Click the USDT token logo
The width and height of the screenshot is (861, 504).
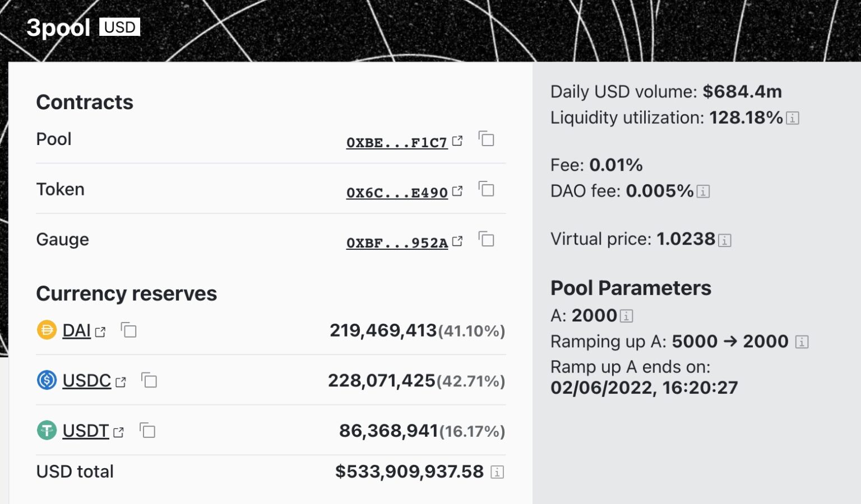point(47,431)
